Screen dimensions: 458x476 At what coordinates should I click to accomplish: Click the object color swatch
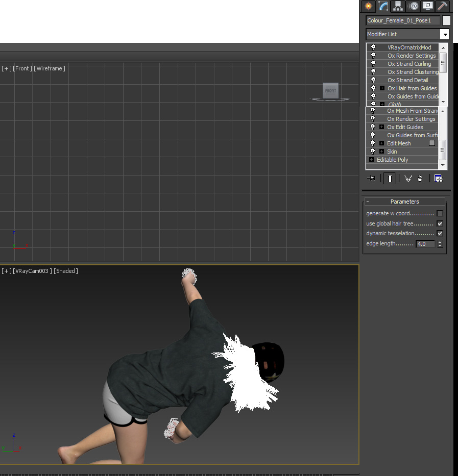pyautogui.click(x=446, y=20)
